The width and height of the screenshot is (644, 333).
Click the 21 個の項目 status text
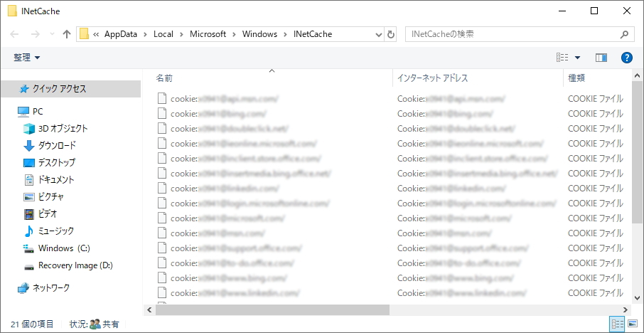32,324
